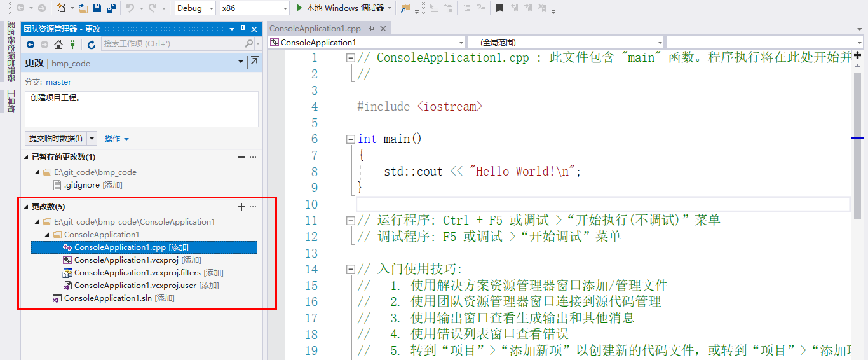Open the commit staged button dropdown arrow
Viewport: 868px width, 360px height.
pos(92,139)
